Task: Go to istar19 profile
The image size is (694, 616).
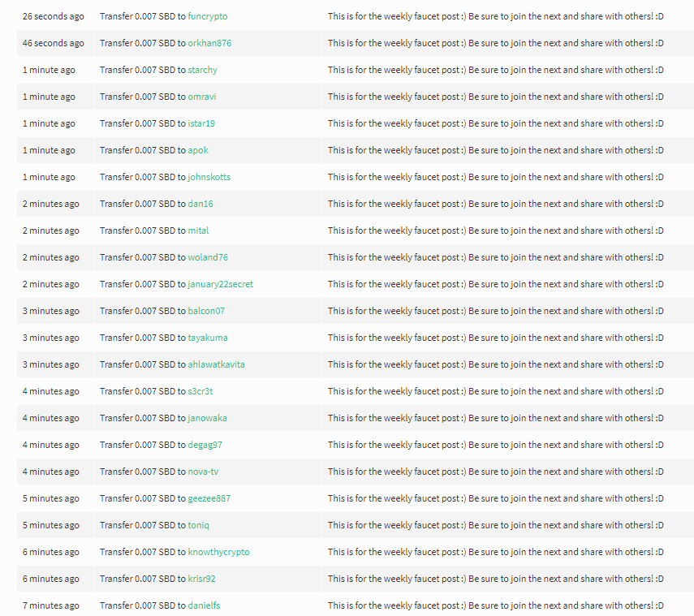Action: click(x=201, y=123)
